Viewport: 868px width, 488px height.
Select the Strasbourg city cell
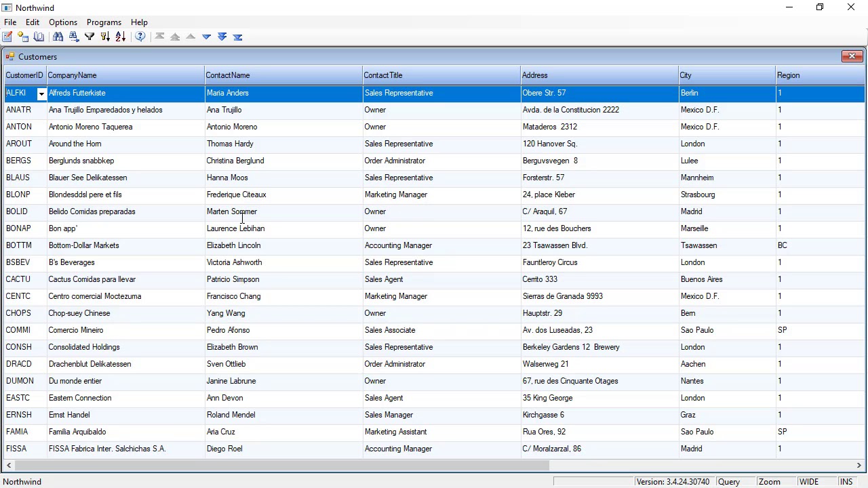(727, 195)
